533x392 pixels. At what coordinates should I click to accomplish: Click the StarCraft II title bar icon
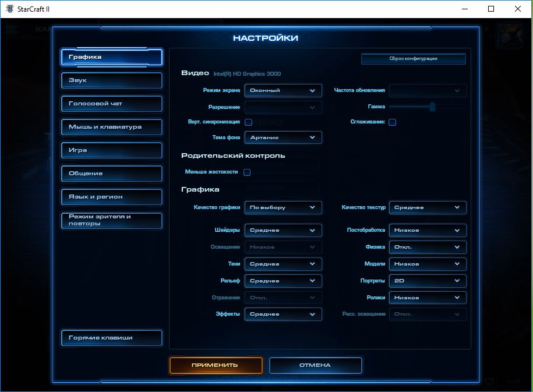[x=10, y=9]
